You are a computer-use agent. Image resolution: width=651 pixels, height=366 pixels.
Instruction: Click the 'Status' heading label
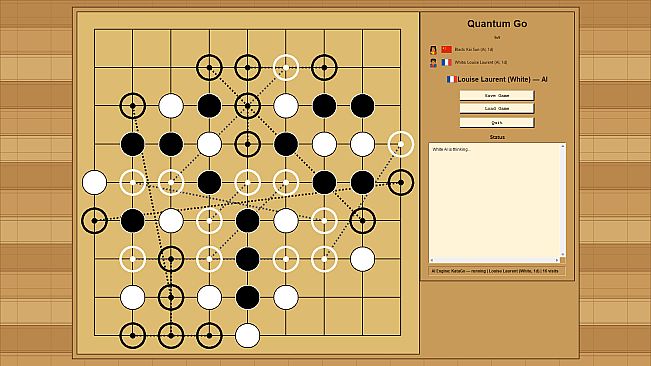pyautogui.click(x=497, y=137)
